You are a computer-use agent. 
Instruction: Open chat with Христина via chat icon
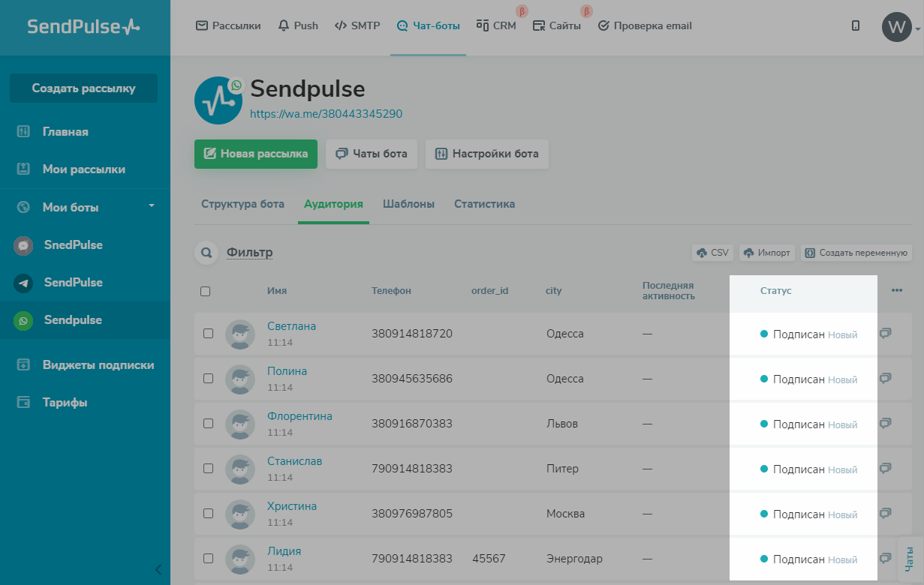885,514
